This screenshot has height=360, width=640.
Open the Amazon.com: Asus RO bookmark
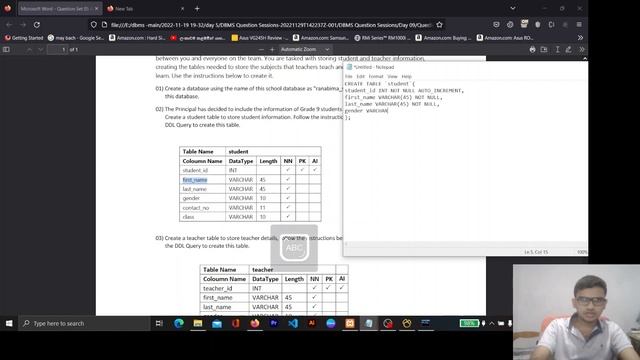505,38
